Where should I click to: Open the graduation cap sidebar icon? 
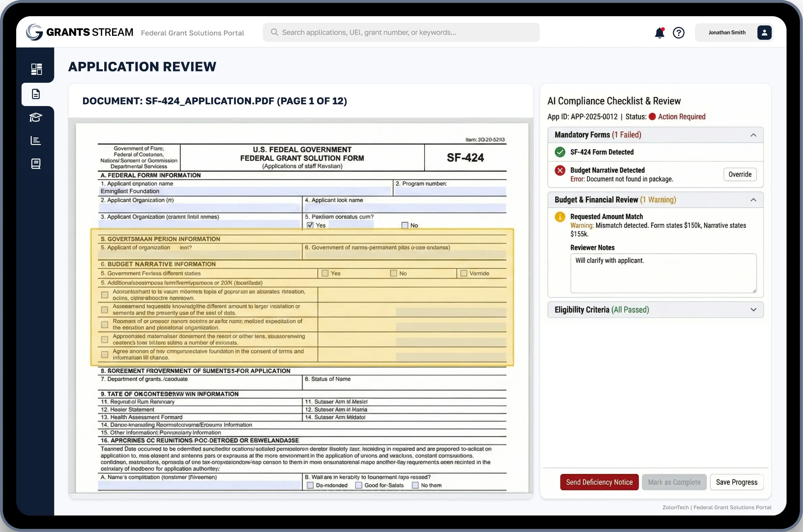(36, 117)
